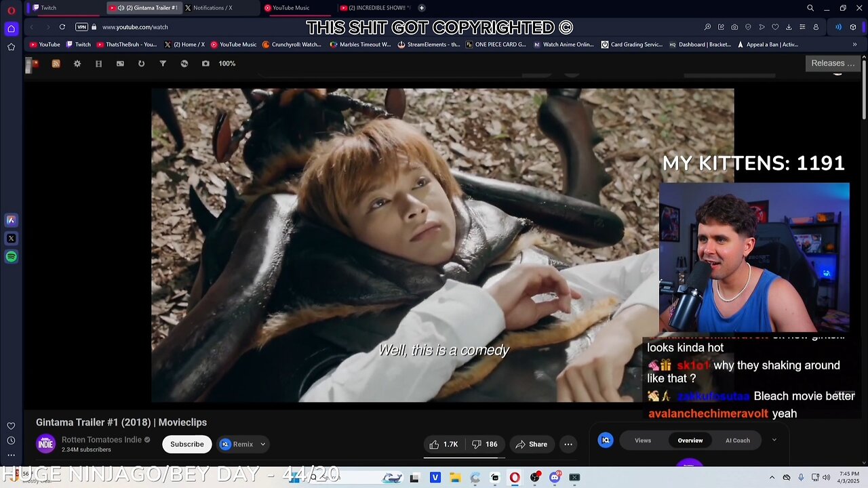Image resolution: width=868 pixels, height=488 pixels.
Task: Subscribe to Rotten Tomatoes Indie
Action: [186, 445]
